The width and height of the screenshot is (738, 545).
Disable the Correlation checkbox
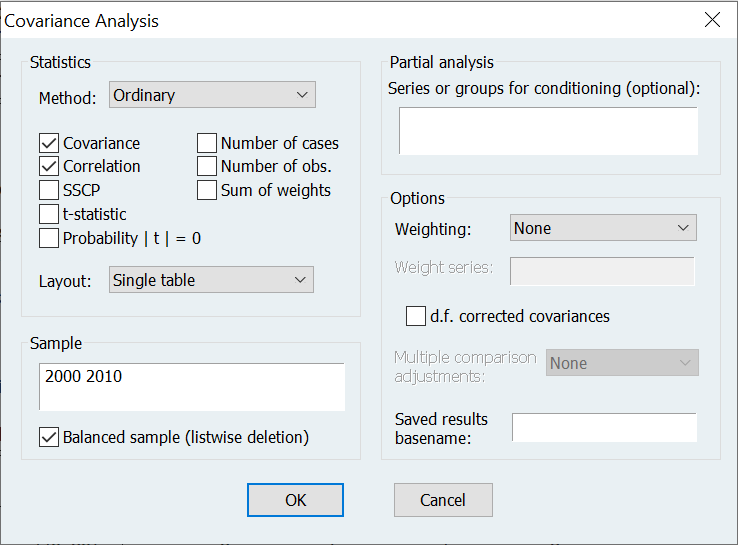pyautogui.click(x=49, y=166)
